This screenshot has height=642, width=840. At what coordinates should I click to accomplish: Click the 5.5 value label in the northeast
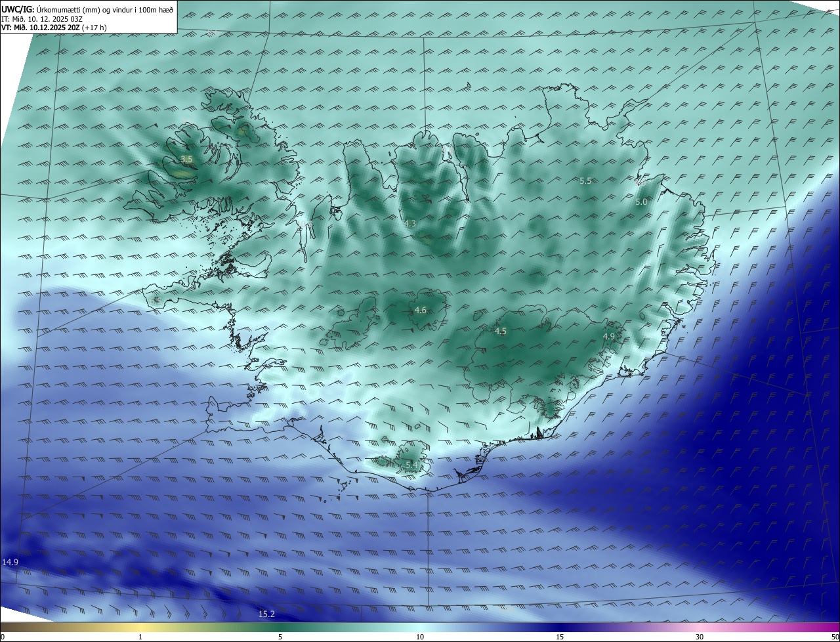(x=585, y=181)
